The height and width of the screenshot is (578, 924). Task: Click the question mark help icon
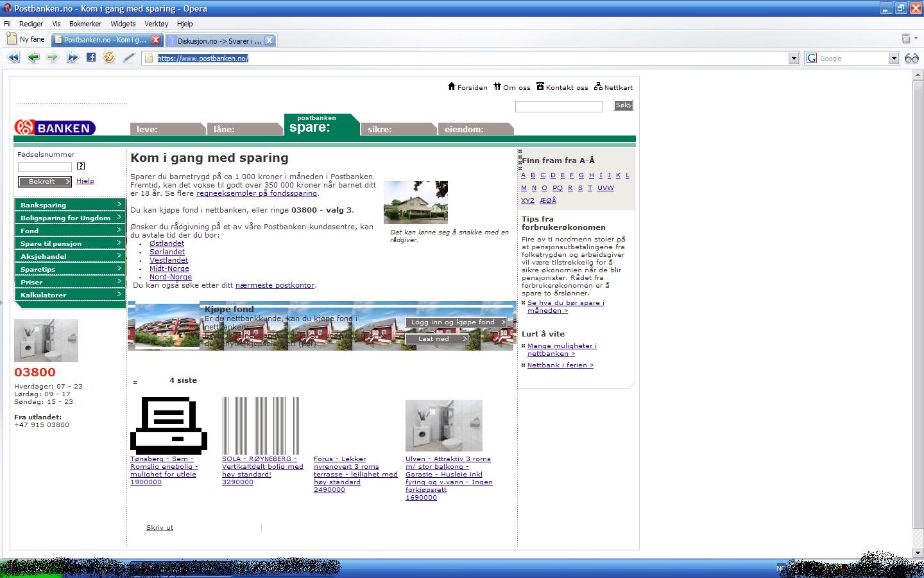81,166
